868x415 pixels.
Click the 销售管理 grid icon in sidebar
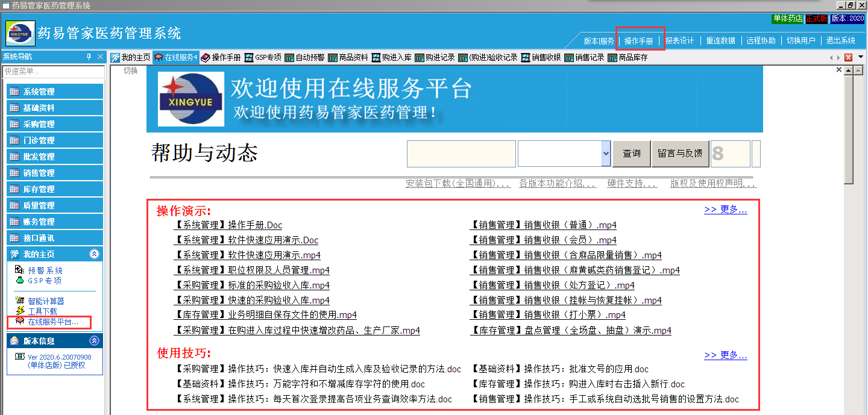click(14, 173)
